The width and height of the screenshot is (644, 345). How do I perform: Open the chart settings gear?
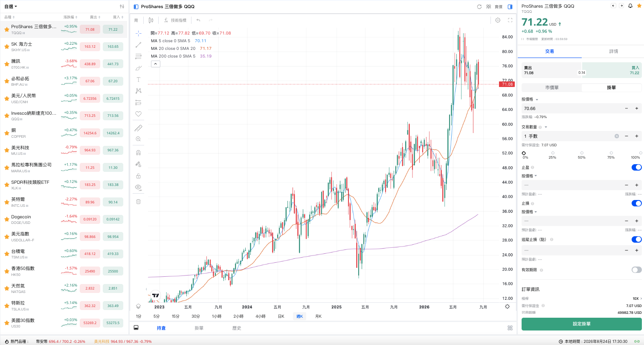coord(498,20)
